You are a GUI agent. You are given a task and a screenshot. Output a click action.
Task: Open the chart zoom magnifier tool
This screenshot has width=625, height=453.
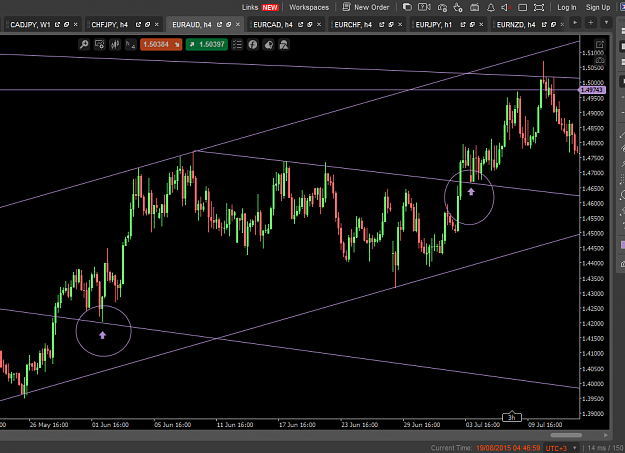pos(84,44)
